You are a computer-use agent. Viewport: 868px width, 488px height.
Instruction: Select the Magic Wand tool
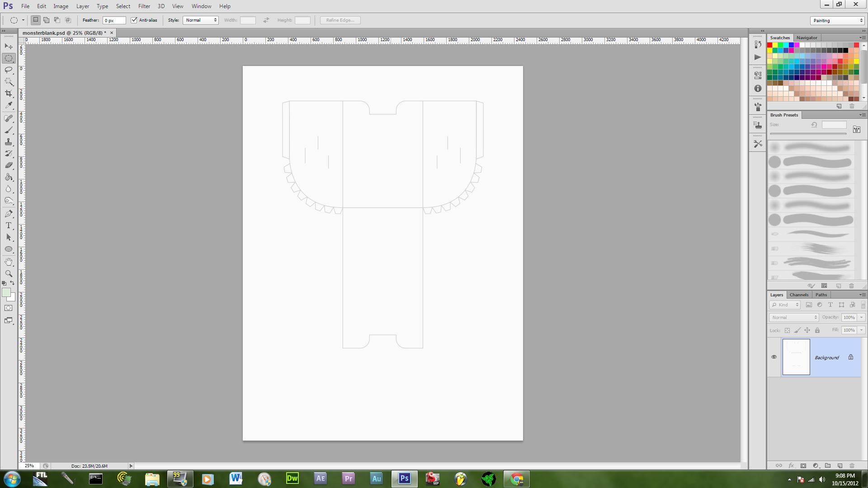pyautogui.click(x=9, y=82)
